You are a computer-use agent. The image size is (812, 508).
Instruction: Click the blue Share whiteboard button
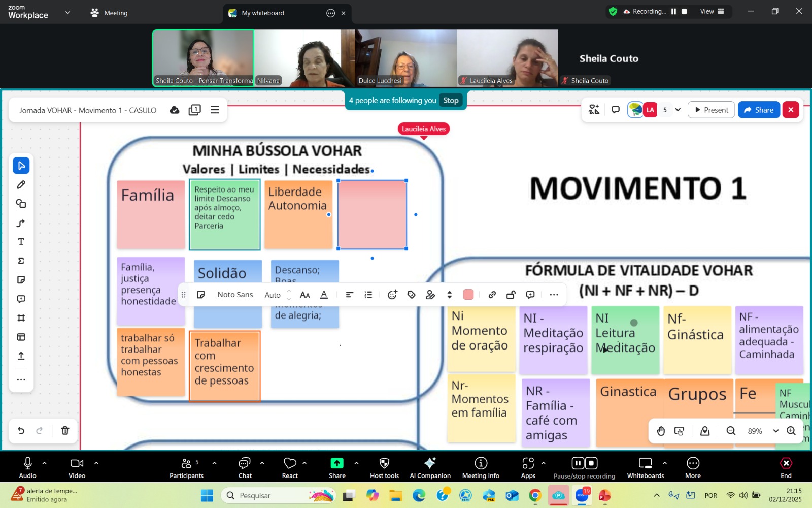758,110
